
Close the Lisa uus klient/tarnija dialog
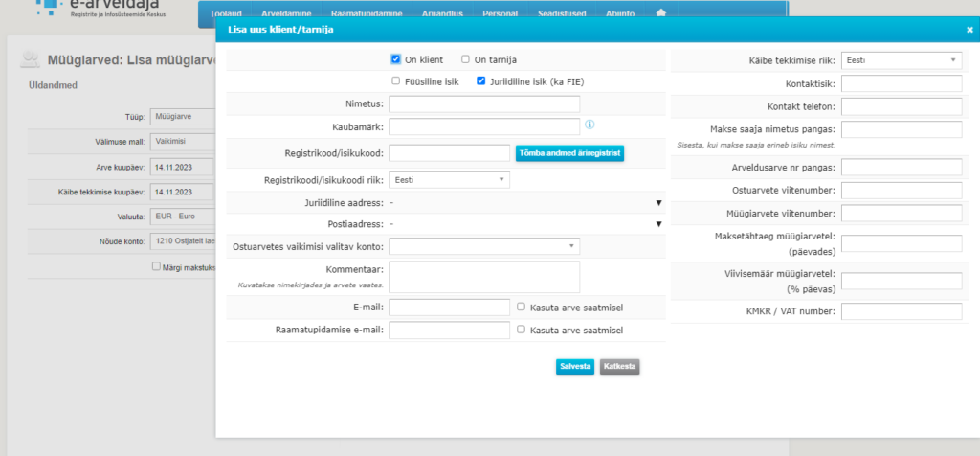click(969, 30)
